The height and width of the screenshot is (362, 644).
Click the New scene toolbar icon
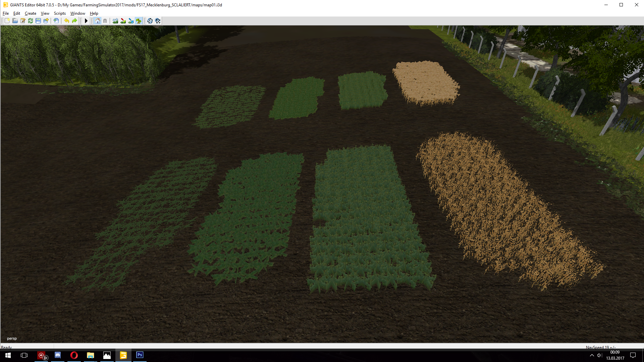[x=7, y=21]
